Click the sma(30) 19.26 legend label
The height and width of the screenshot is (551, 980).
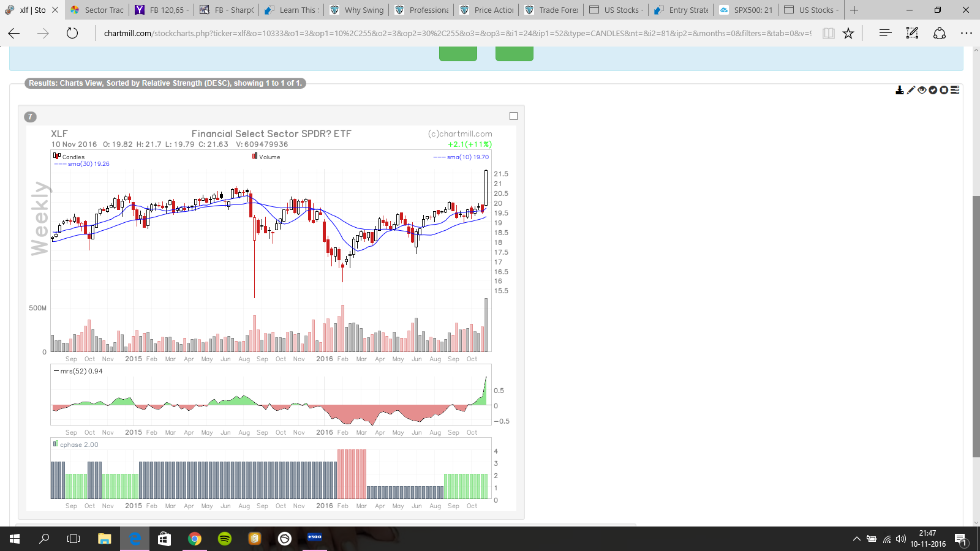(x=82, y=164)
